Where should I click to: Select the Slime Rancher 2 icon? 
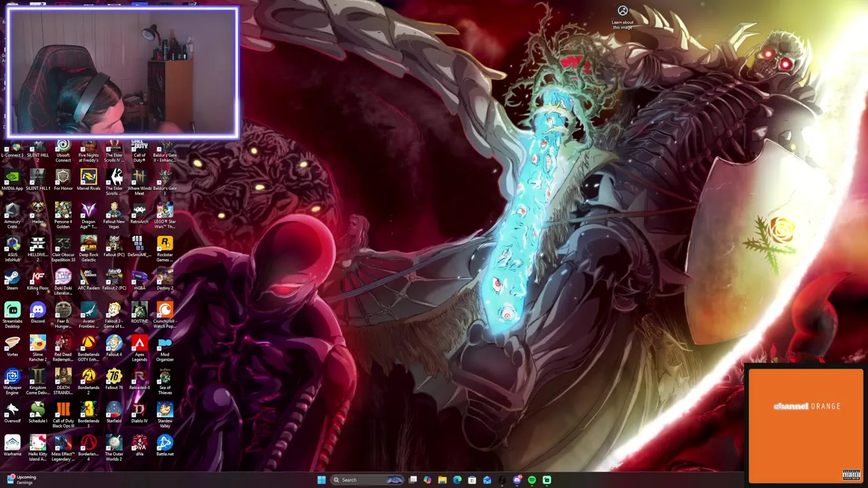37,348
